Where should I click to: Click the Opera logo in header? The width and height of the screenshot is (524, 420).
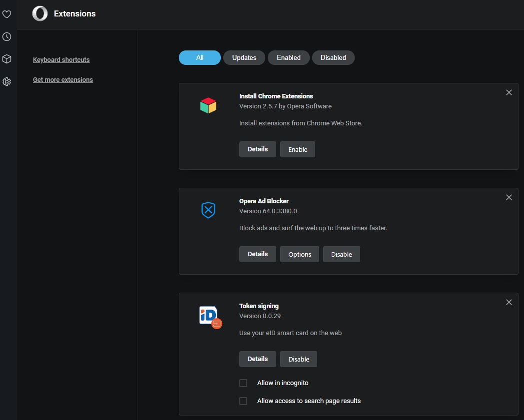(x=40, y=13)
